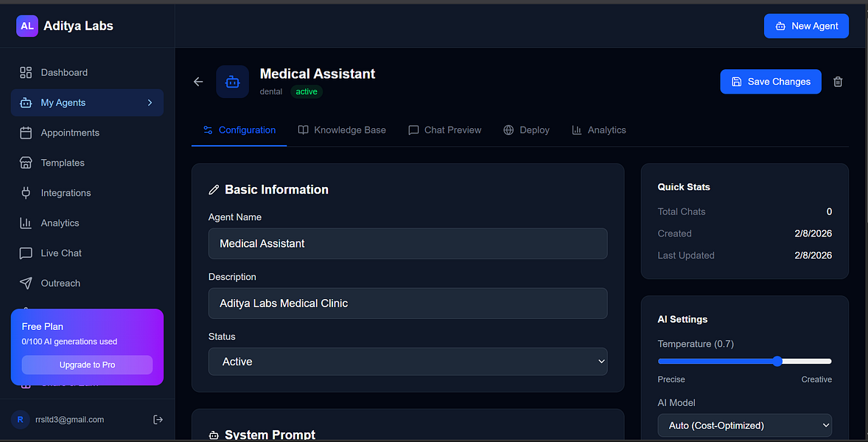868x442 pixels.
Task: Click the Creative slider label
Action: pos(816,379)
